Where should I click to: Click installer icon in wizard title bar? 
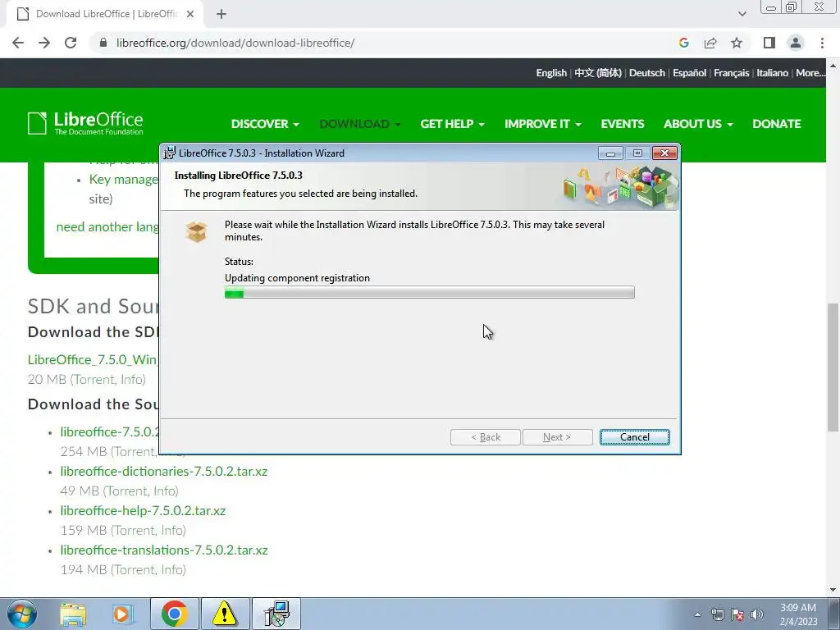tap(169, 153)
